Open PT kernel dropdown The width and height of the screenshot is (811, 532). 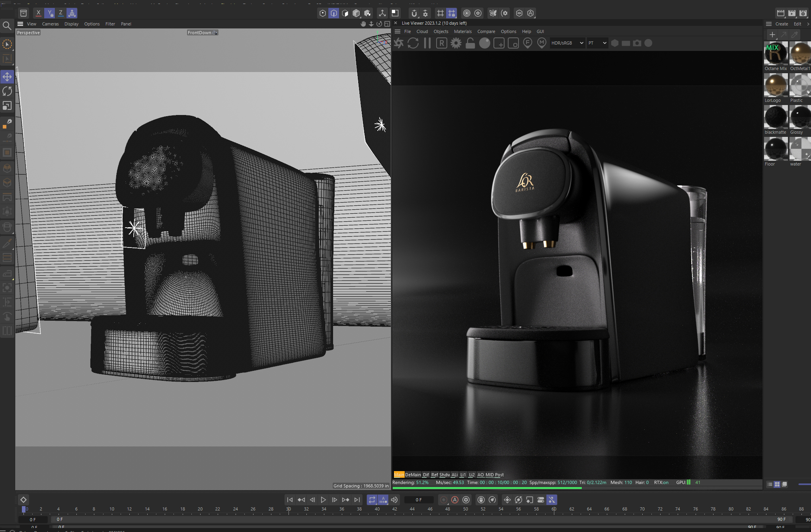(597, 43)
